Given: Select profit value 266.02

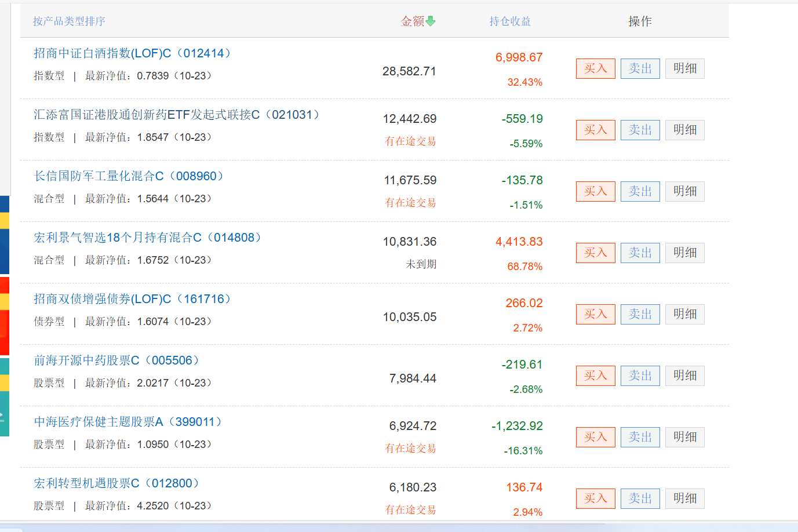Looking at the screenshot, I should point(524,303).
